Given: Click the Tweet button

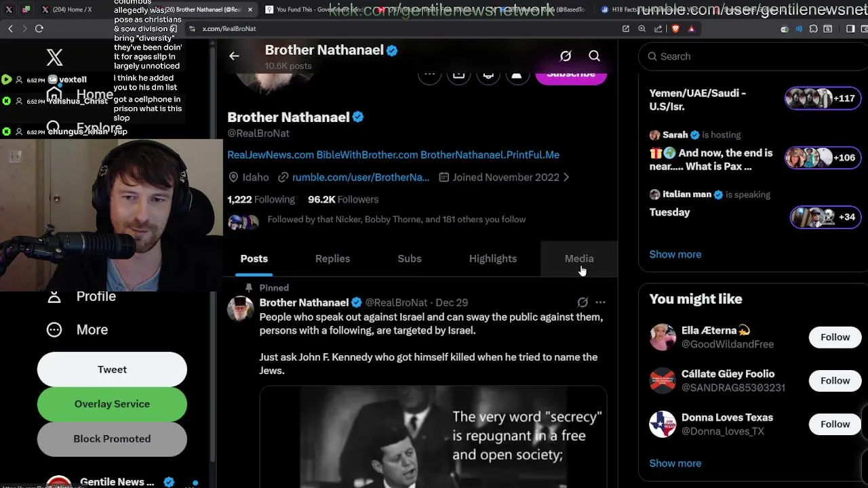Looking at the screenshot, I should tap(112, 369).
